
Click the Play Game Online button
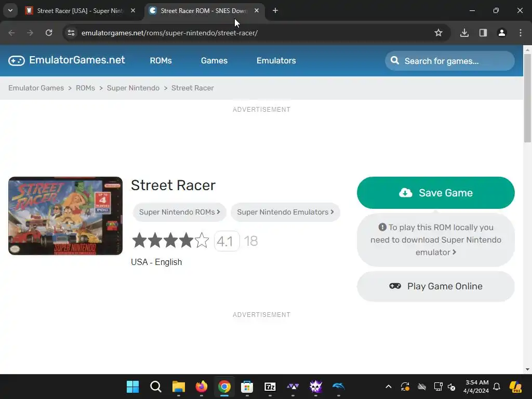pos(436,286)
